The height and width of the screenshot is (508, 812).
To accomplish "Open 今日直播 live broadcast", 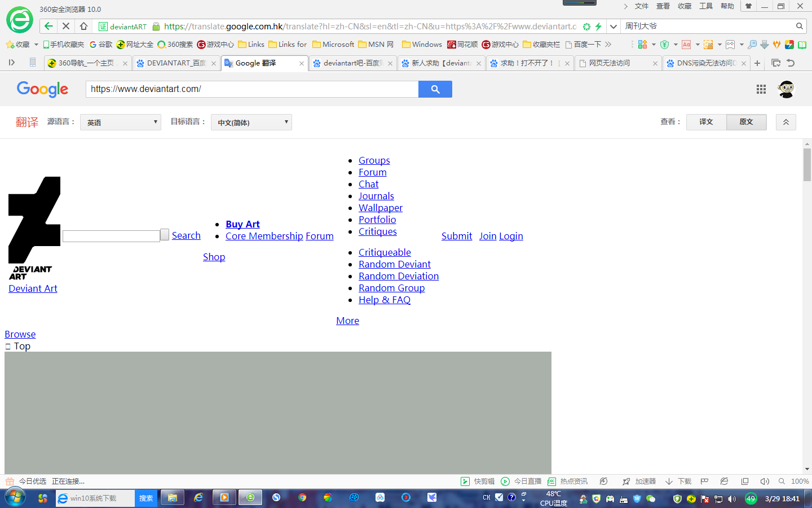I will [x=522, y=481].
